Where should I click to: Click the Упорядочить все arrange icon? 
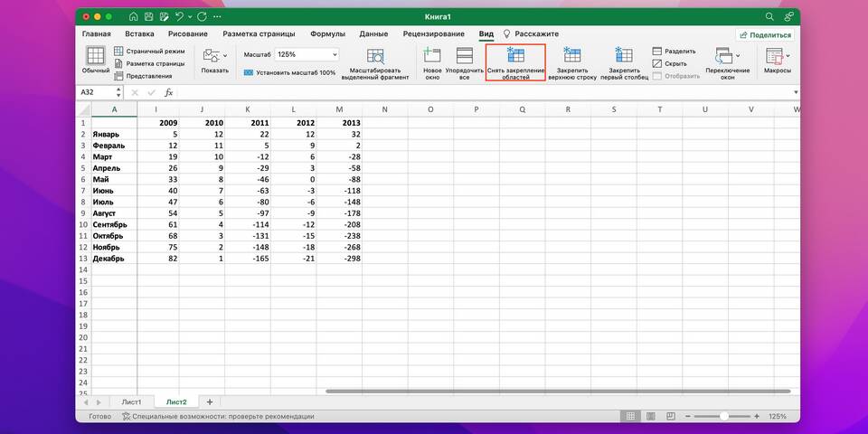coord(464,56)
